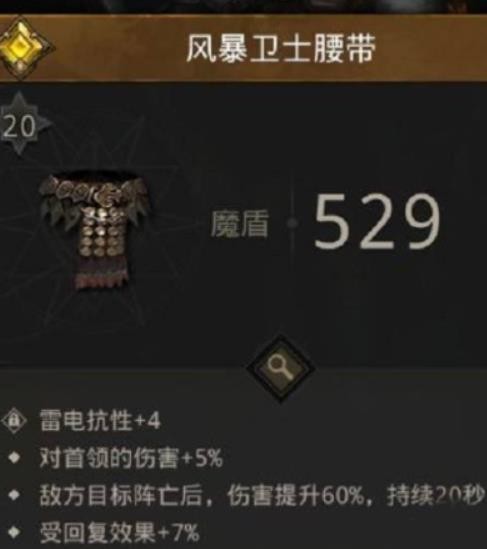Click the belt item thumbnail image
This screenshot has height=549, width=487.
pyautogui.click(x=95, y=231)
